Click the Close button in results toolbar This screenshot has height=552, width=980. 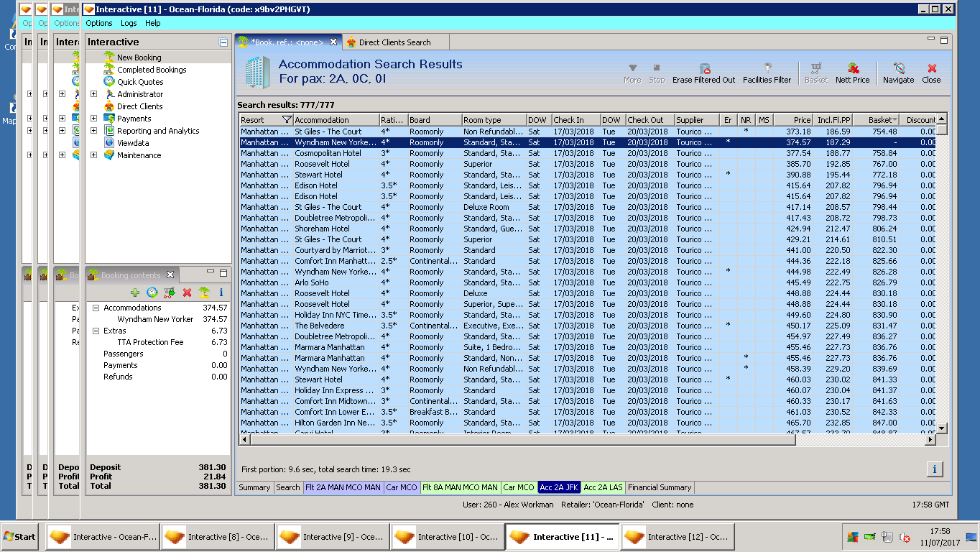[x=932, y=73]
